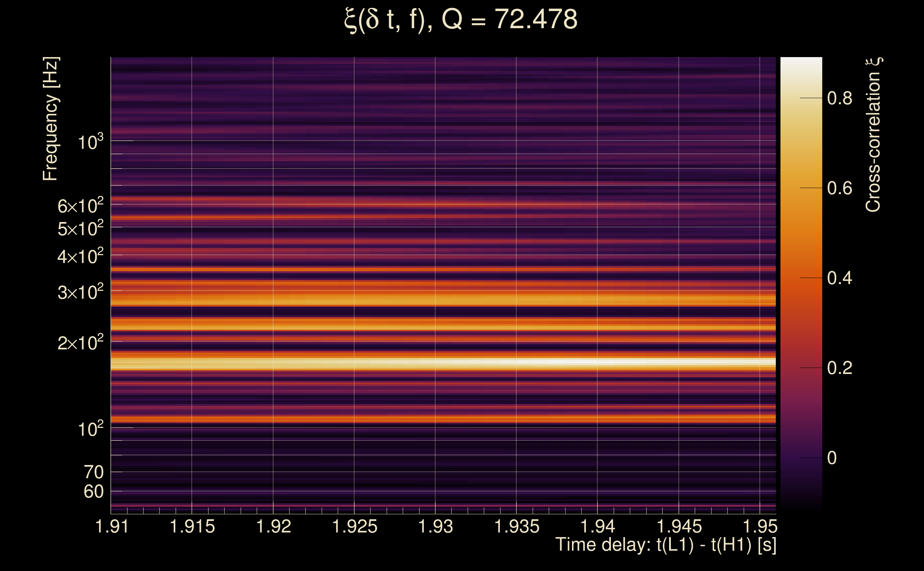This screenshot has height=571, width=924.
Task: Click the 0.6 colorbar tick label
Action: tap(839, 188)
